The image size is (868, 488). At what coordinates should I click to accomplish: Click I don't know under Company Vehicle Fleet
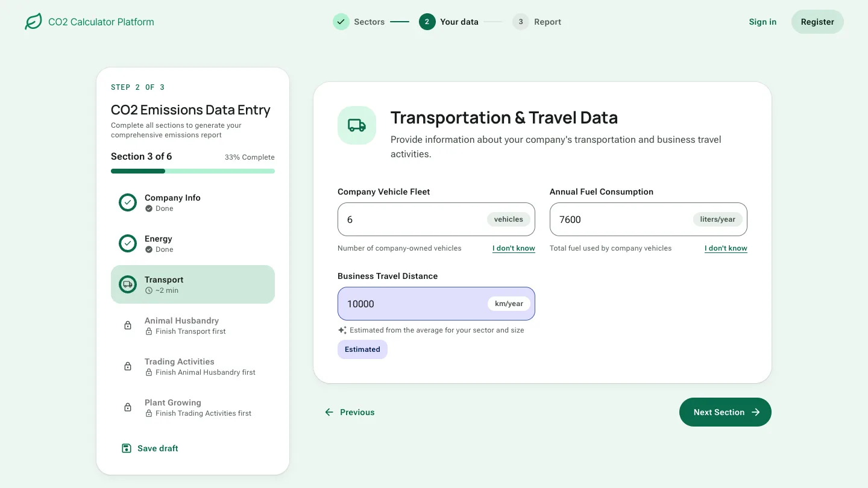point(514,248)
